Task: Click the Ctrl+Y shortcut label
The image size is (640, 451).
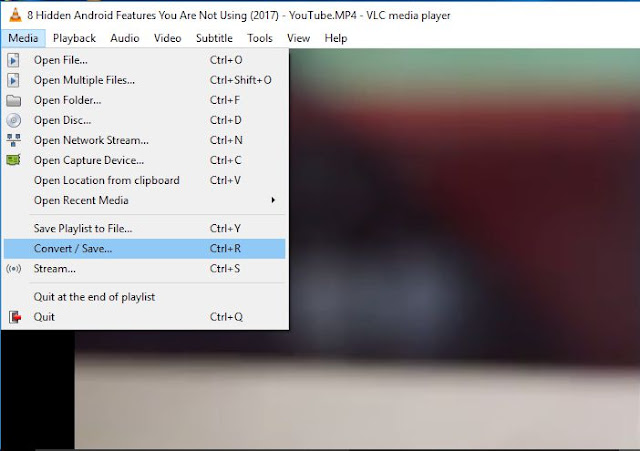Action: pyautogui.click(x=225, y=228)
